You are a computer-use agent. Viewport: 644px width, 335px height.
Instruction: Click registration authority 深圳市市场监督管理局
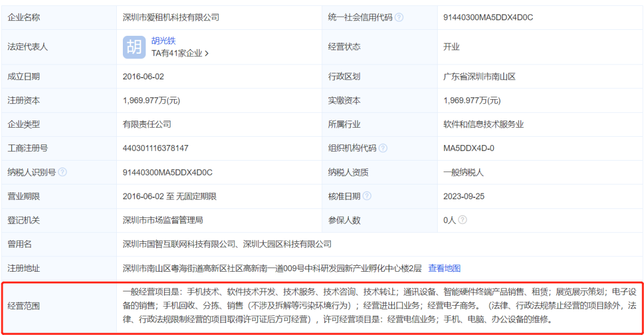pos(163,220)
